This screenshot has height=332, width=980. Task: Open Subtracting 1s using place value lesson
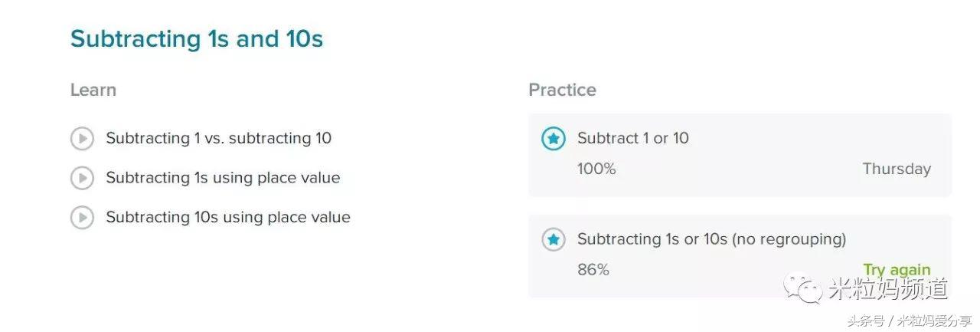click(x=223, y=178)
